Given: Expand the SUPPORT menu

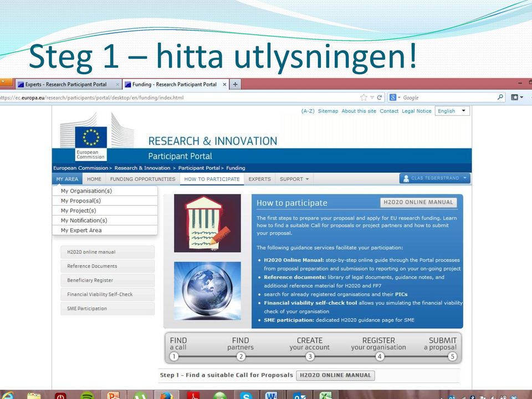Looking at the screenshot, I should click(x=294, y=179).
